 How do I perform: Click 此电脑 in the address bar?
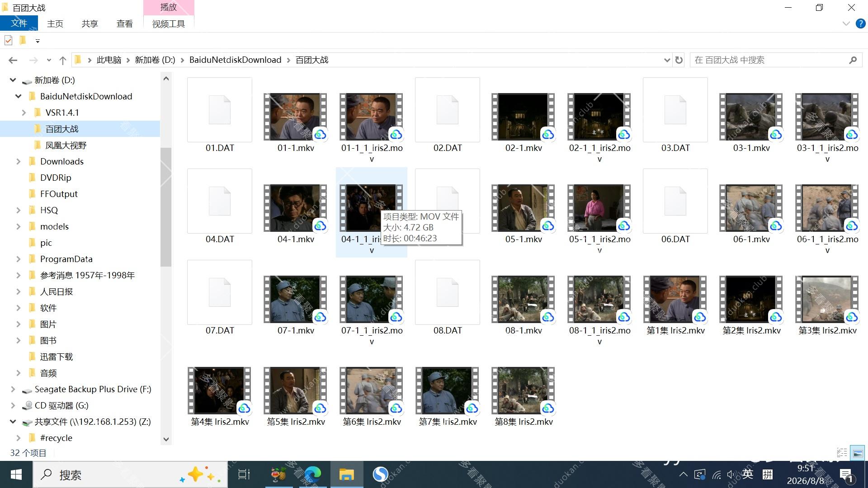pos(109,60)
